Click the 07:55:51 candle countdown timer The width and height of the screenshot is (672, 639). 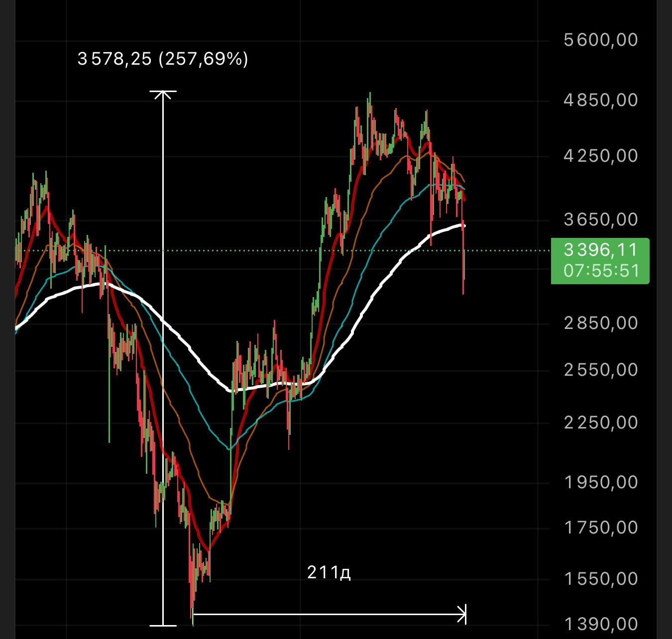601,271
